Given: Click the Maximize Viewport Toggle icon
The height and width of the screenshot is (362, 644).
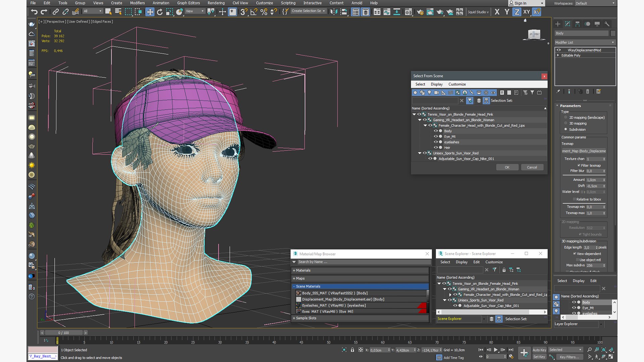Looking at the screenshot, I should (611, 357).
